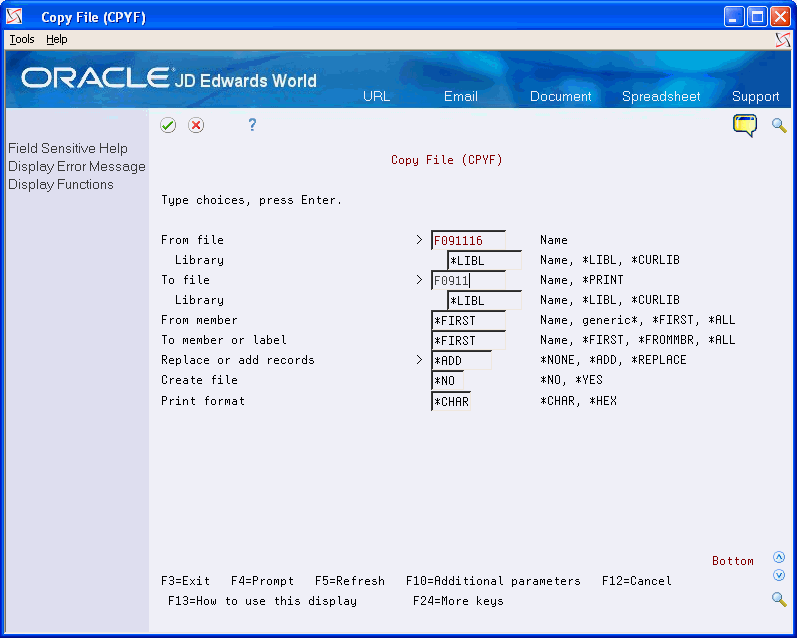Click the To file Library *LIBL field
Image resolution: width=797 pixels, height=638 pixels.
coord(484,300)
